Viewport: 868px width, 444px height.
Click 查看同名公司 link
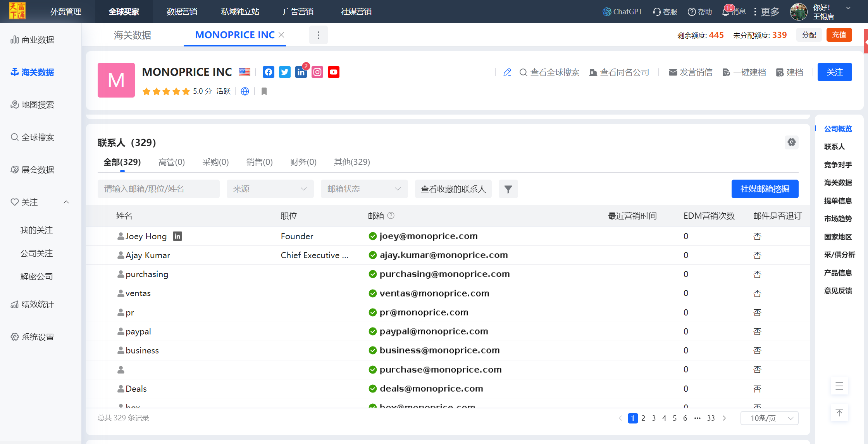(x=619, y=72)
